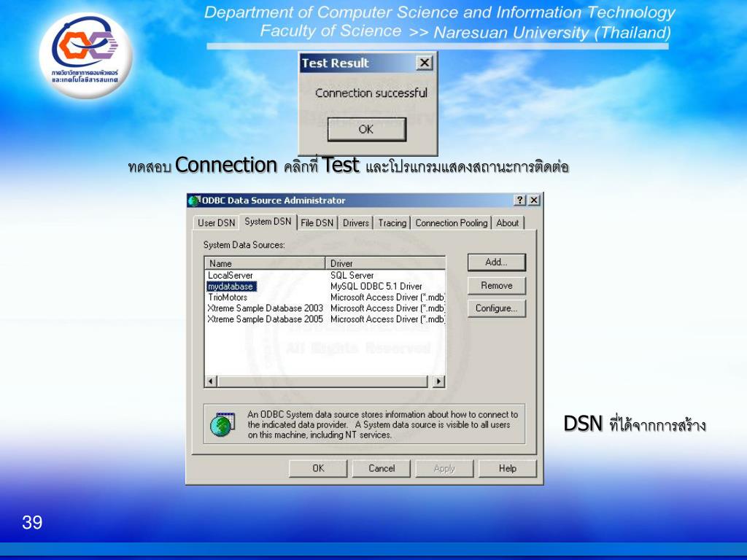Open the Tracing tab
The height and width of the screenshot is (560, 747).
(392, 223)
